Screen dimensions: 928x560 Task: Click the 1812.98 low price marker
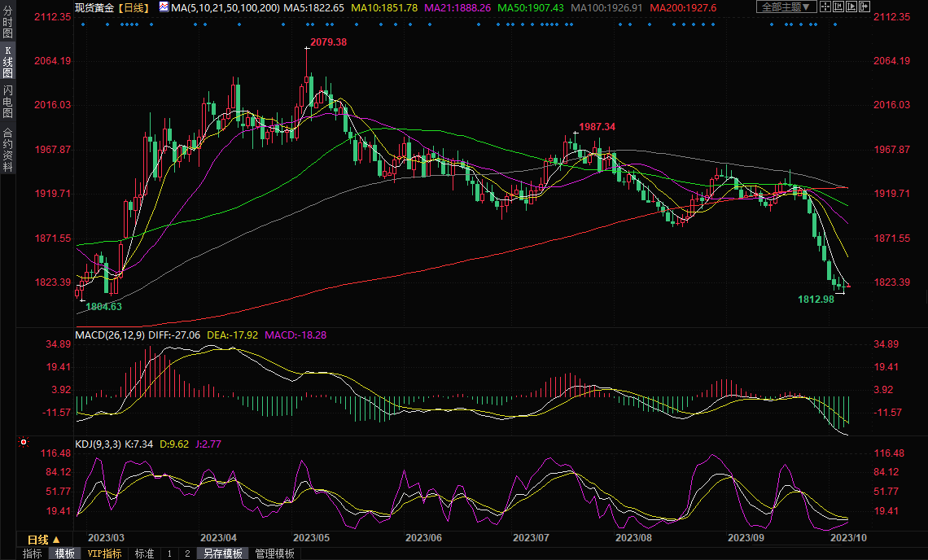(x=816, y=299)
